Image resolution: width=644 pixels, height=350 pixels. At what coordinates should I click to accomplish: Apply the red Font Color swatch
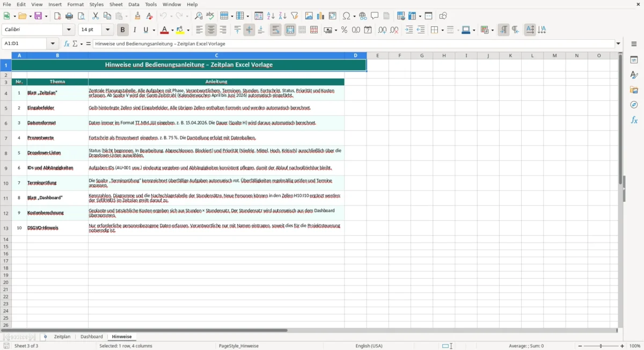165,30
